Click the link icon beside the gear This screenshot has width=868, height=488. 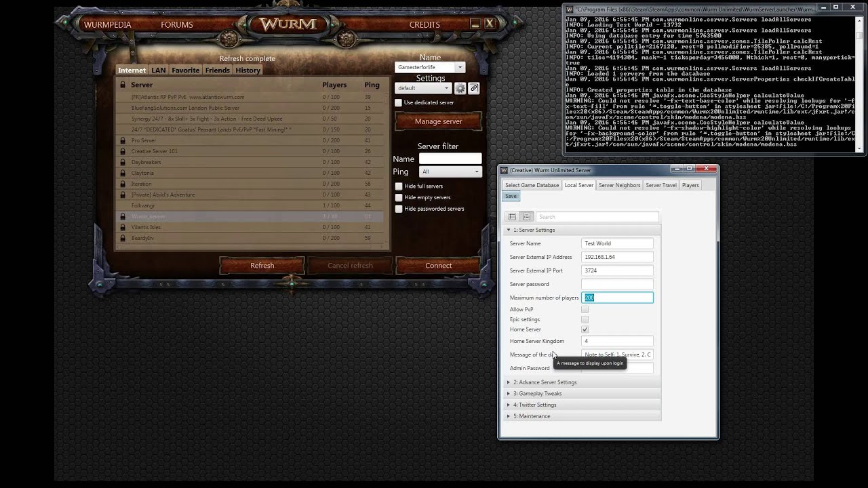coord(474,88)
